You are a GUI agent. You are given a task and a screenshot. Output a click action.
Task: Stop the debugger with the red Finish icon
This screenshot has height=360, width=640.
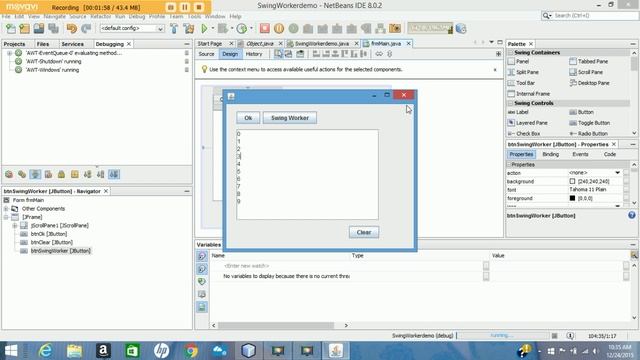tap(264, 29)
